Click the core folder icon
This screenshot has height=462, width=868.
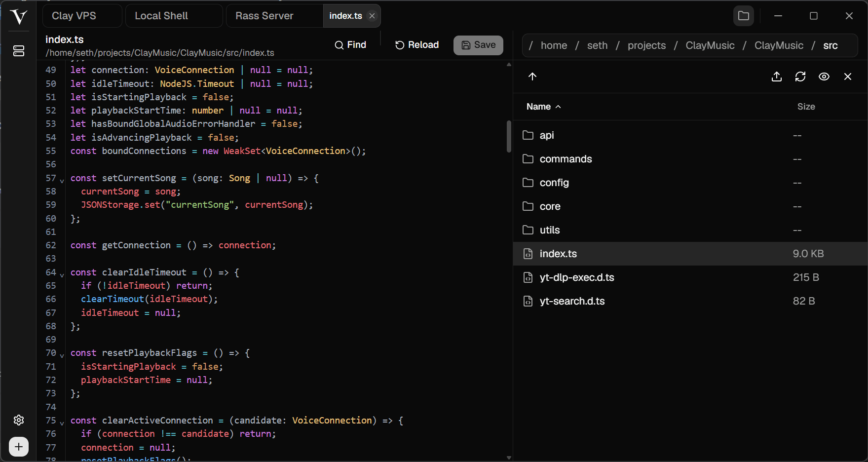click(528, 206)
